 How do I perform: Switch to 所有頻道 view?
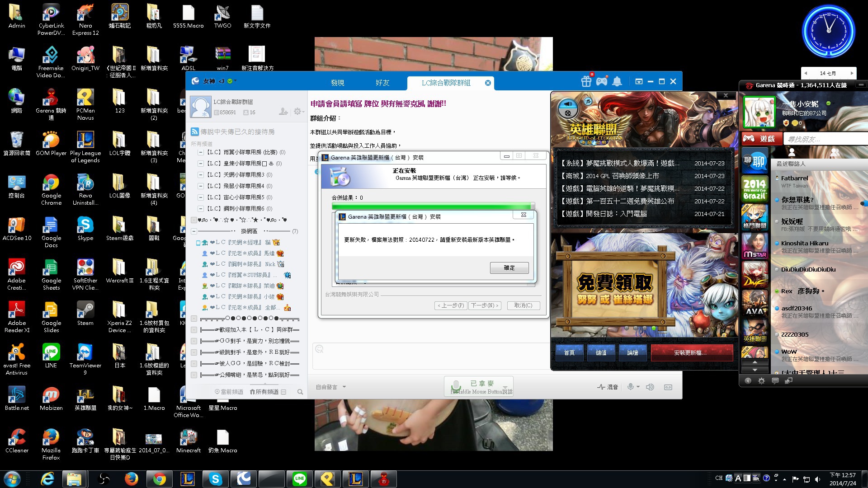tap(264, 392)
